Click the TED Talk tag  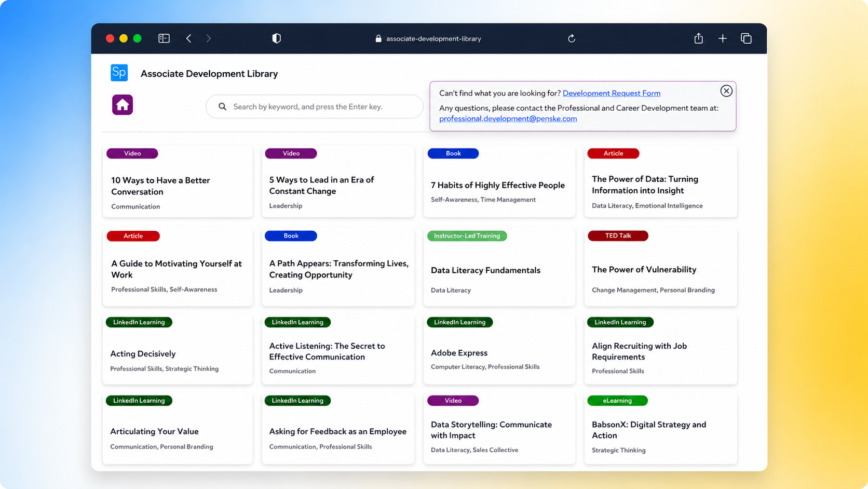(x=618, y=236)
